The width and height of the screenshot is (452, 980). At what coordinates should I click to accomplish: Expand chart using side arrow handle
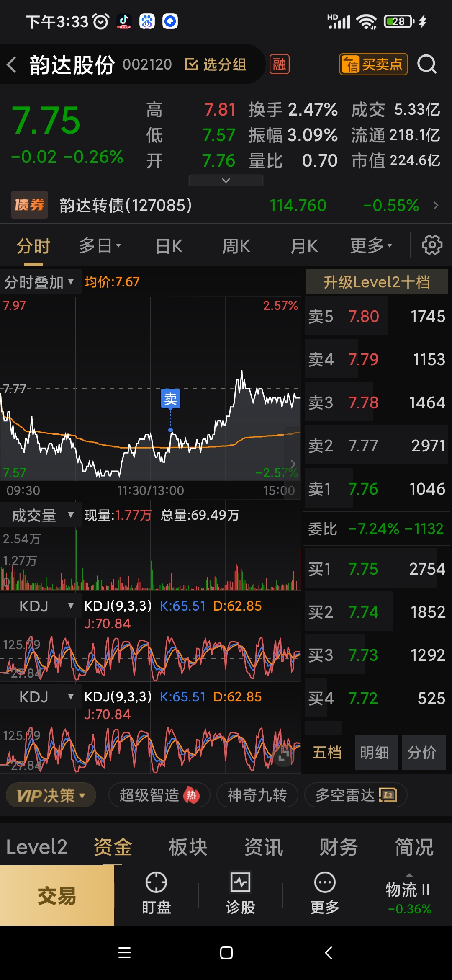293,464
